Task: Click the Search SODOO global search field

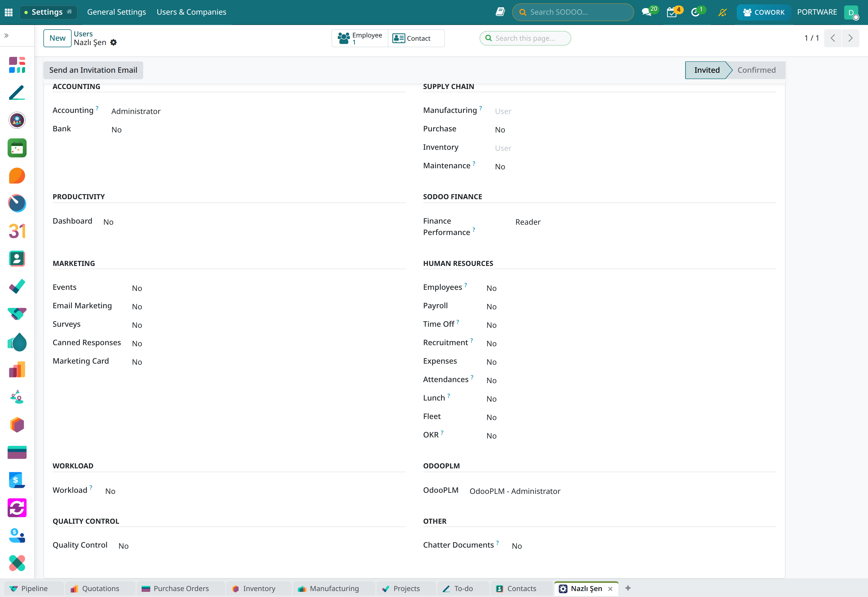Action: pos(573,12)
